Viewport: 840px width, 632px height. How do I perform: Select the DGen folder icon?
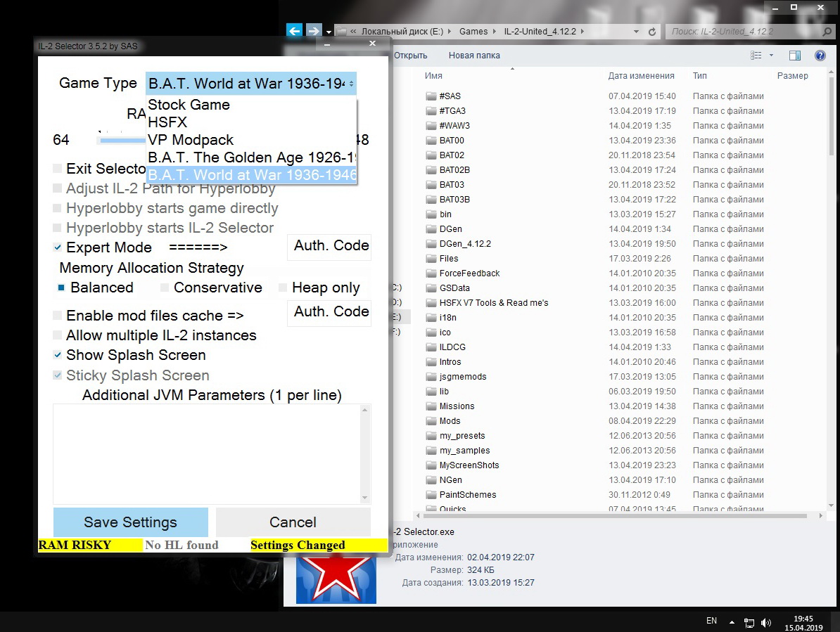[x=431, y=229]
